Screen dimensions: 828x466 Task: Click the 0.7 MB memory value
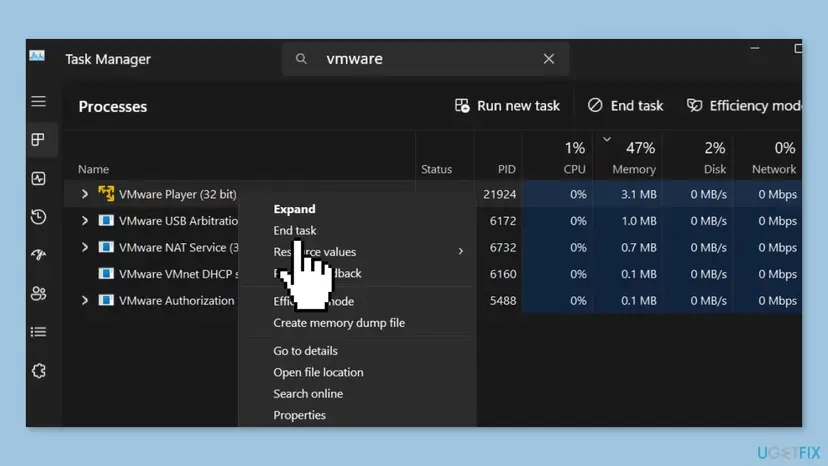638,247
